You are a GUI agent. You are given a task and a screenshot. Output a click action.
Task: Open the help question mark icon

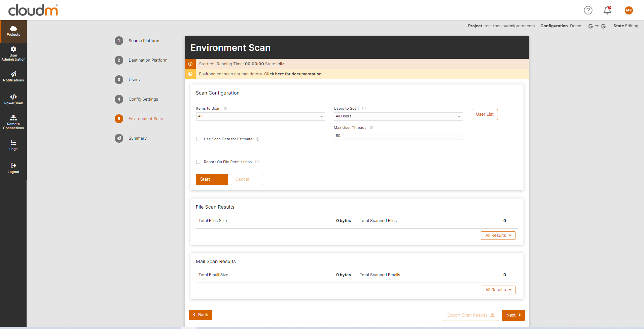[588, 10]
